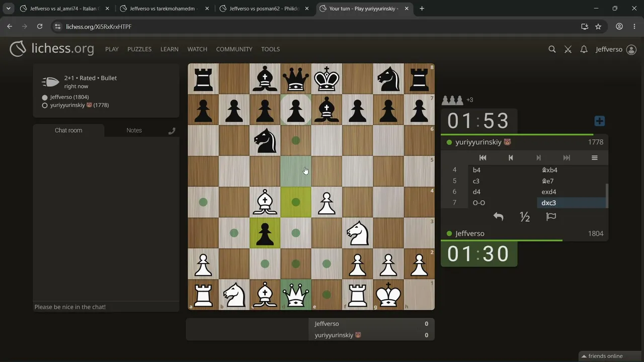Offer a draw with the ½ button
The image size is (644, 362).
pos(525,217)
